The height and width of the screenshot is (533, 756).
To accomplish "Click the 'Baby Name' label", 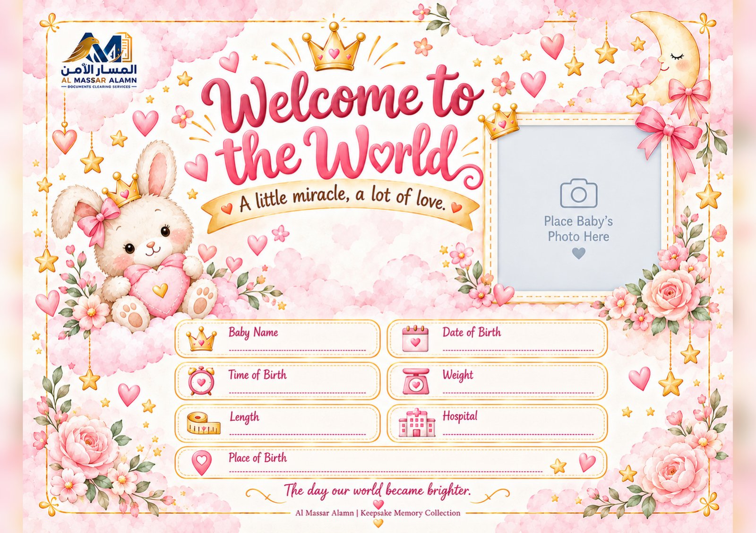I will 253,333.
